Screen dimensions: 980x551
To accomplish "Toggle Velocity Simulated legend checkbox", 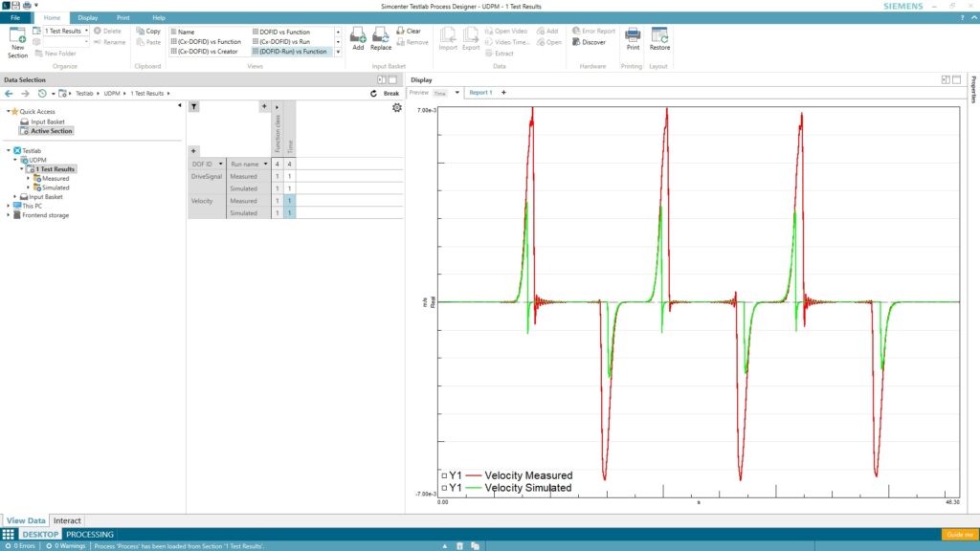I will coord(444,488).
